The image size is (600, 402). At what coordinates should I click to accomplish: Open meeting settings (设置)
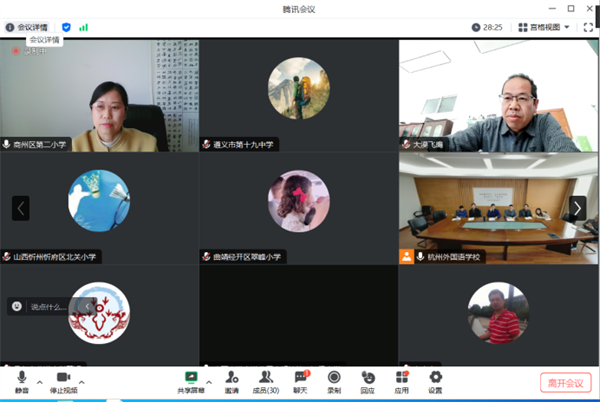pos(435,380)
